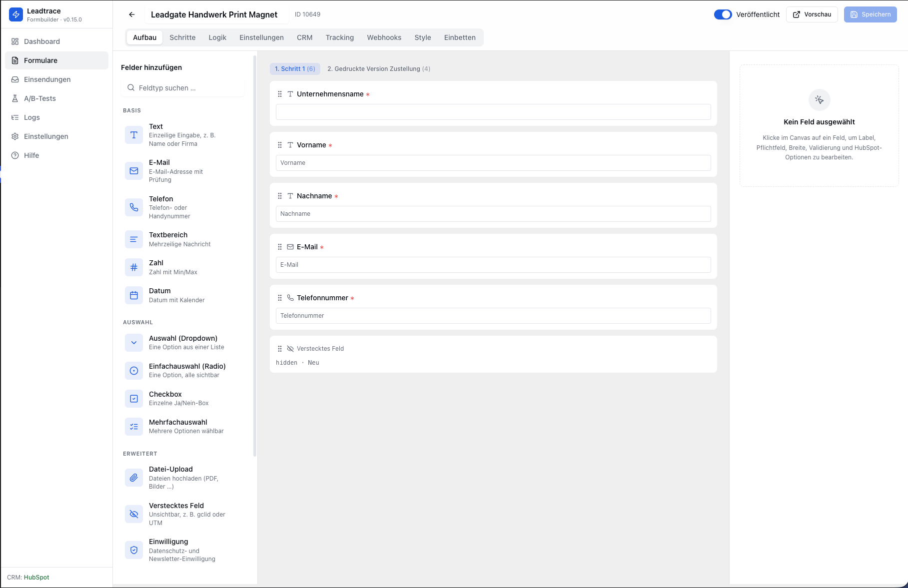Click the Zahl hash icon
The width and height of the screenshot is (908, 588).
coord(134,267)
